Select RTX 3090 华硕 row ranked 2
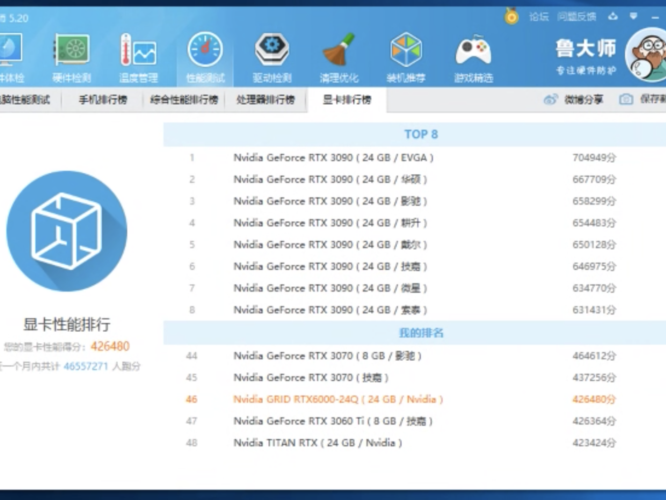 (415, 179)
